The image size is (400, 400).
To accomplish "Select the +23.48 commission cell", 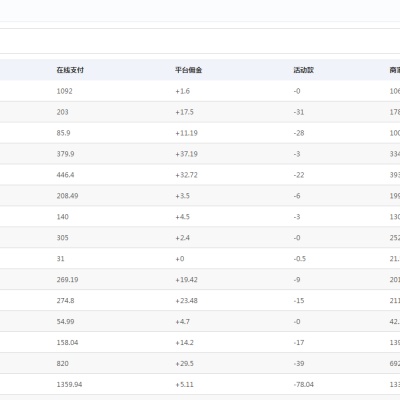I will (x=186, y=301).
